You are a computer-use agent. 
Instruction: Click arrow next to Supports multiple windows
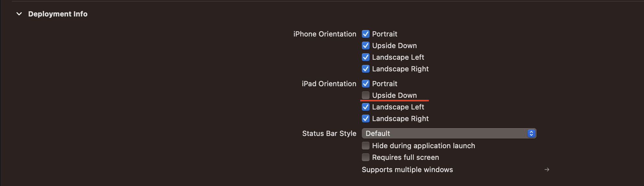pos(547,170)
